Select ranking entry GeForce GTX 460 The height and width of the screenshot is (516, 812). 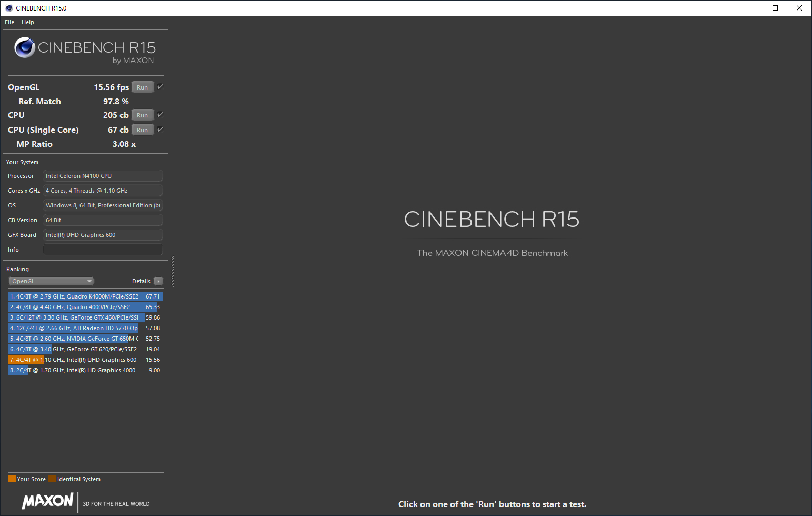coord(85,317)
